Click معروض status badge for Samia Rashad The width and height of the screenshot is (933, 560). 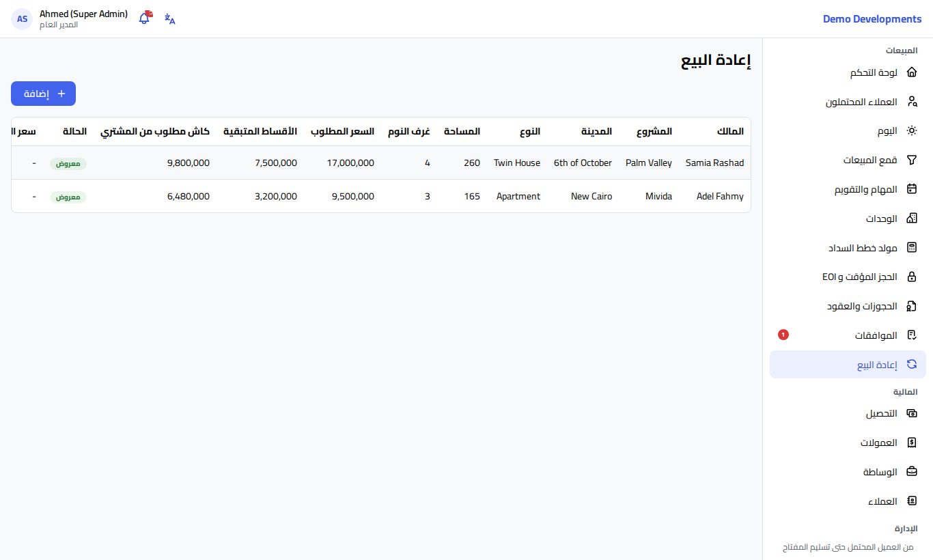click(x=68, y=163)
